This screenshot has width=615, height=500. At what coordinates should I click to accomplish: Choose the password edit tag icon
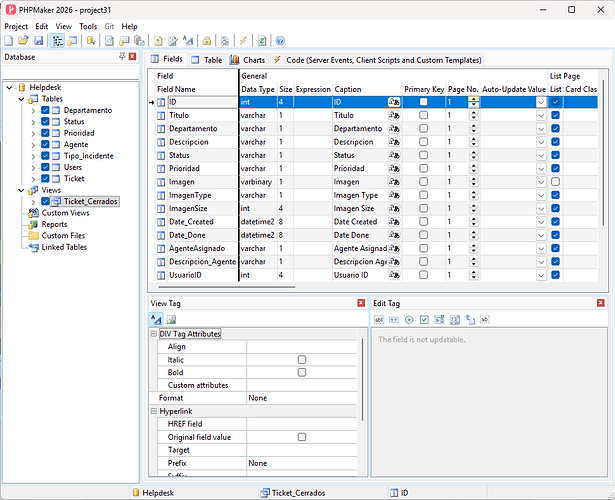coord(394,320)
